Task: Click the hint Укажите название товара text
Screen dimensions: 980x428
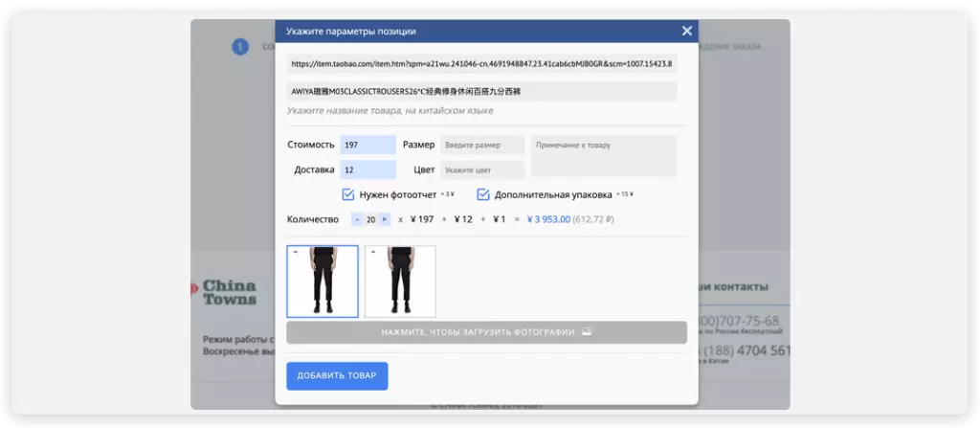Action: tap(390, 111)
